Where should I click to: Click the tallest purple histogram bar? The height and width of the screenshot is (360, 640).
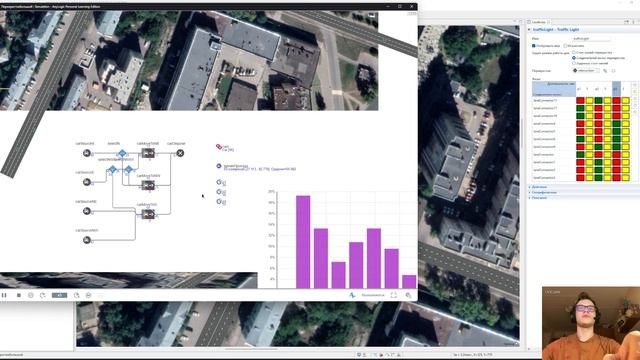click(x=303, y=242)
